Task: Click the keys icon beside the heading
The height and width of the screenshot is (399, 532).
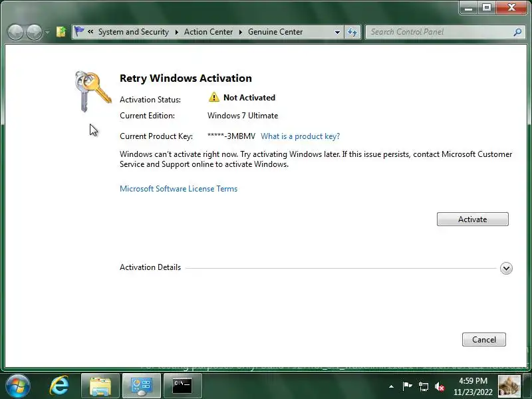Action: (93, 91)
